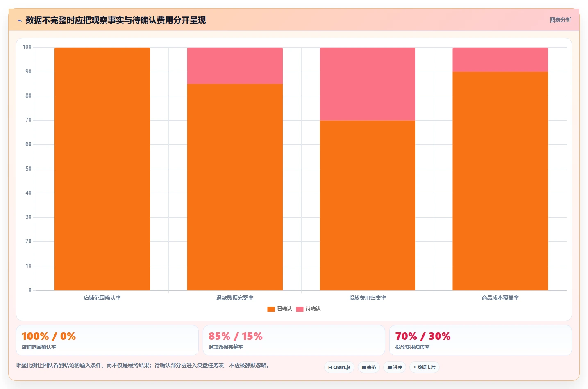Click the 图表分析 label in the header
The width and height of the screenshot is (588, 389).
[x=560, y=20]
